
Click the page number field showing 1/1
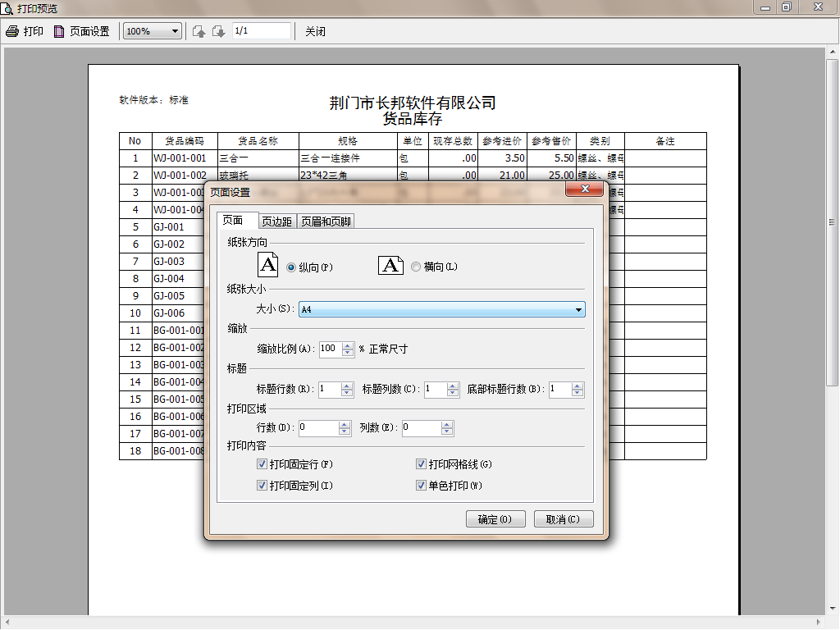261,31
